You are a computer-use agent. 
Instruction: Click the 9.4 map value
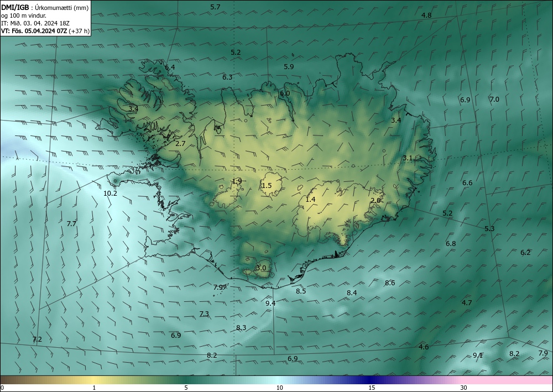[x=270, y=303]
